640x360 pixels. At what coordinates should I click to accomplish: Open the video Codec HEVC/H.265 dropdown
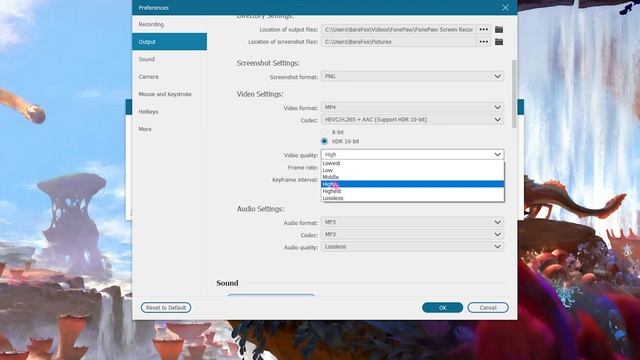412,120
